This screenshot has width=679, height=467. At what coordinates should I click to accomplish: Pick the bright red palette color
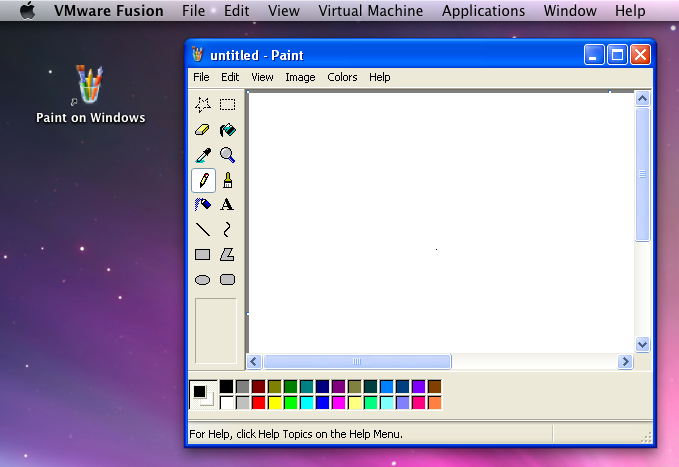pyautogui.click(x=259, y=402)
